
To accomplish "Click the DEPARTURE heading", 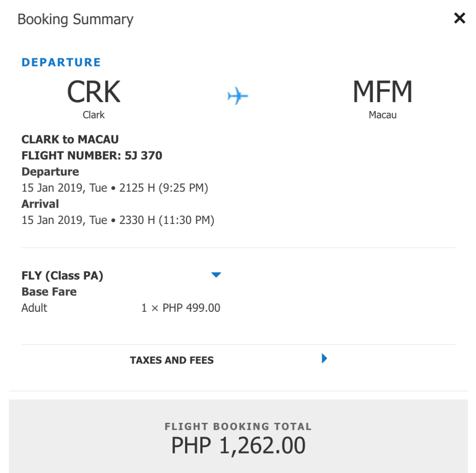I will click(61, 62).
